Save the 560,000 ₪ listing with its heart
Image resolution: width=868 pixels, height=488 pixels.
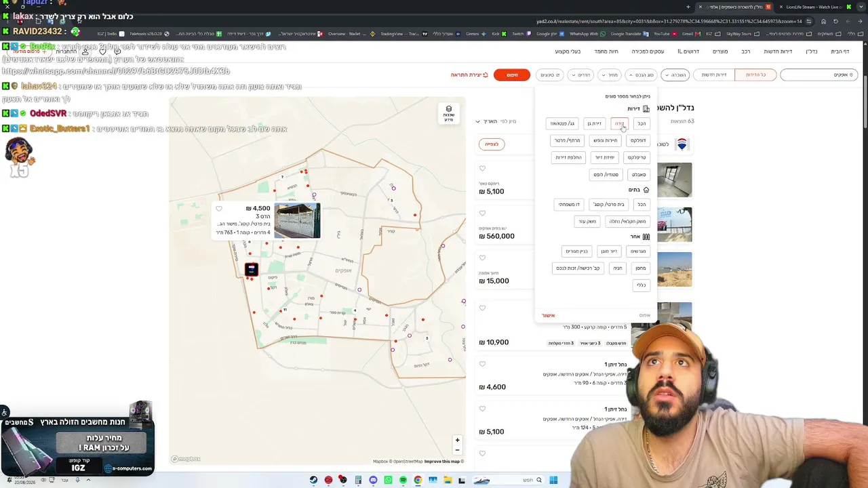482,213
